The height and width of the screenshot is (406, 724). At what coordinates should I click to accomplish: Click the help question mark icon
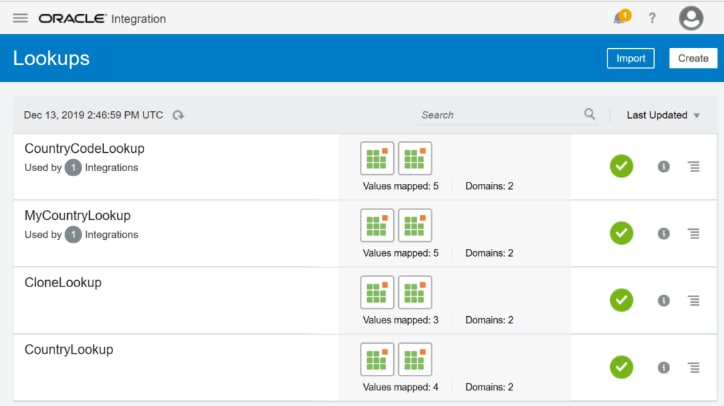(x=653, y=19)
